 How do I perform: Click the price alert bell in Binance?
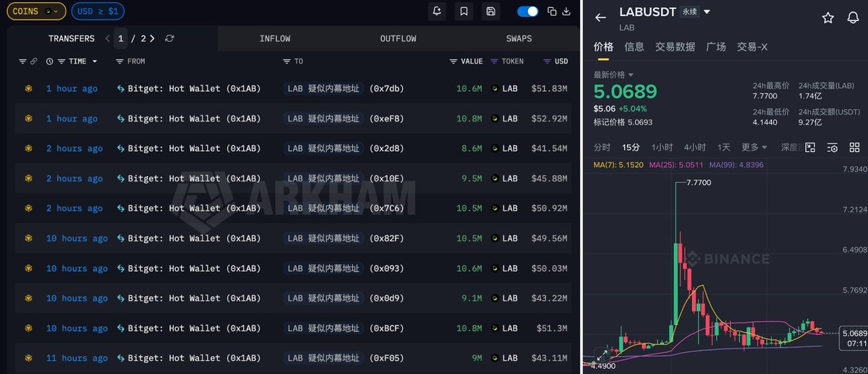pos(853,17)
